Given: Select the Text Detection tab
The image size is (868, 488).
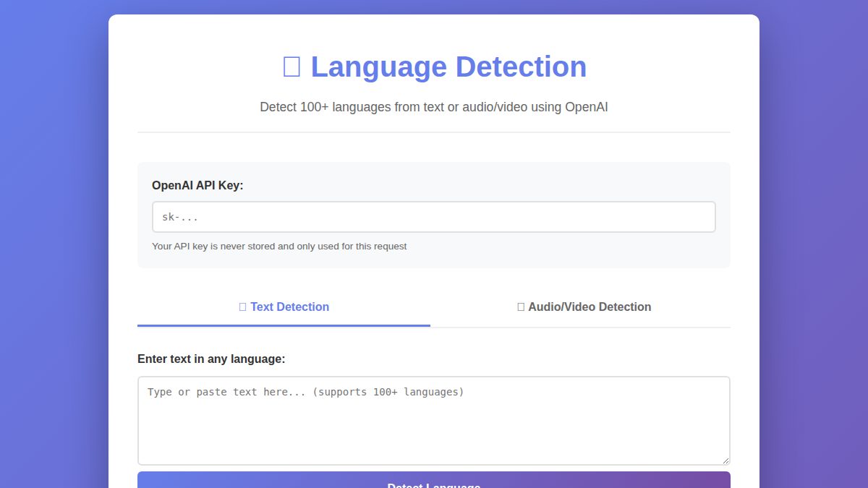Looking at the screenshot, I should [x=284, y=307].
